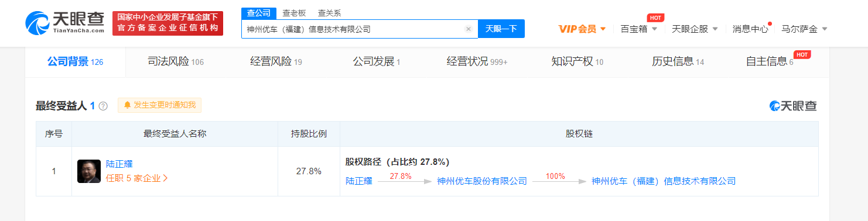Open 神州优车（福建）信息技术有限公司 chain link
Image resolution: width=868 pixels, height=221 pixels.
coord(664,181)
